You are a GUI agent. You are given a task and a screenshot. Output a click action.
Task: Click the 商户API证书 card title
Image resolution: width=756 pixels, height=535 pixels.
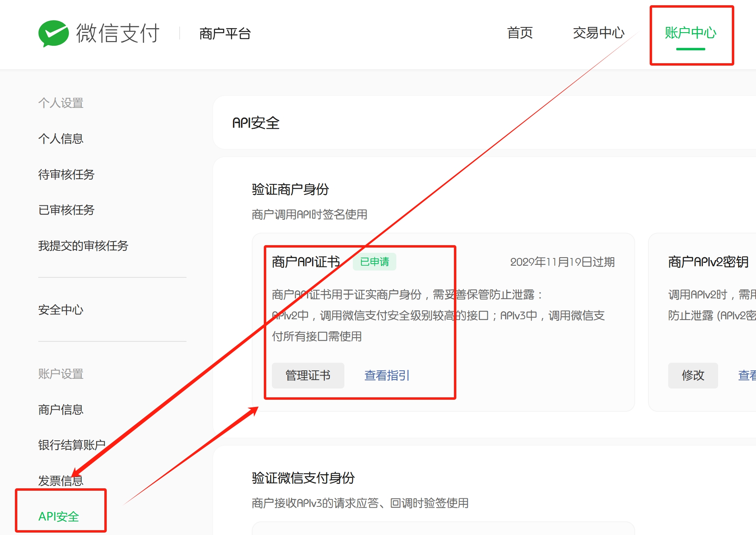306,262
